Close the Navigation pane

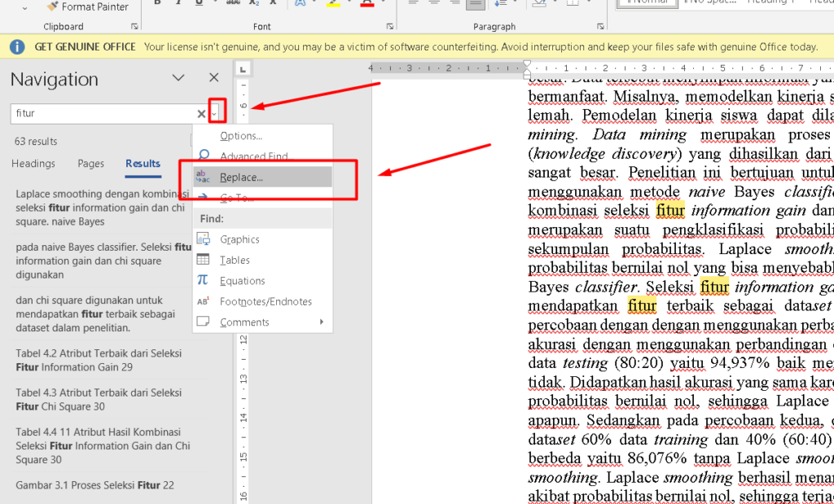pyautogui.click(x=214, y=78)
